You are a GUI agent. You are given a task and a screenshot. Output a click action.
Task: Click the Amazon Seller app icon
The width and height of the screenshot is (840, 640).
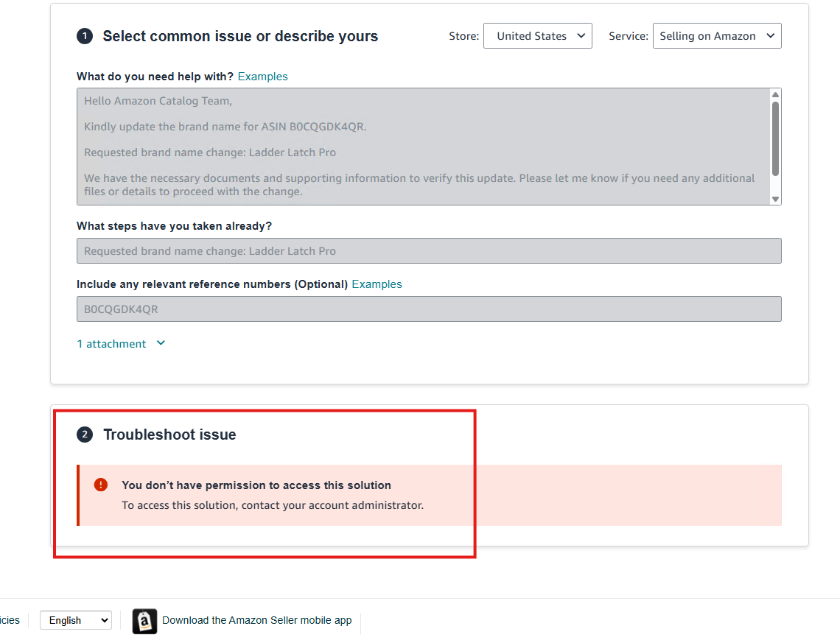(144, 621)
